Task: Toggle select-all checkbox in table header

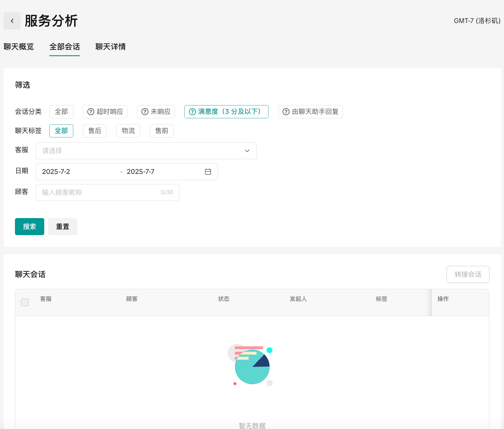Action: (25, 302)
